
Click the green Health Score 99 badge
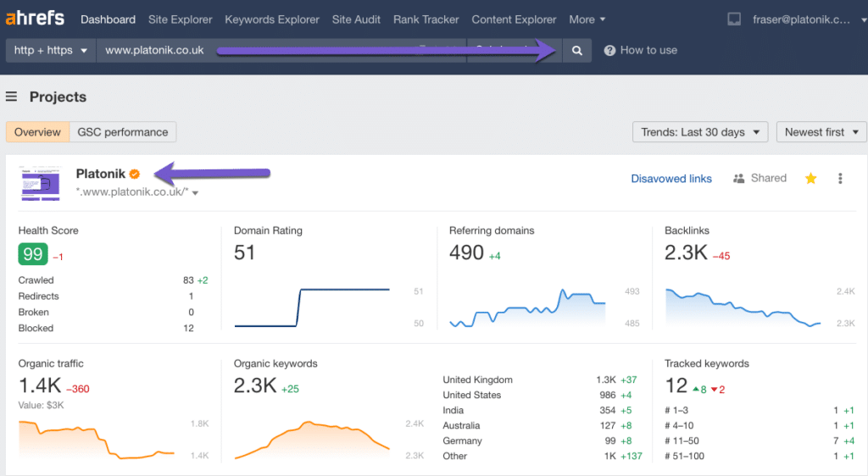click(x=32, y=253)
